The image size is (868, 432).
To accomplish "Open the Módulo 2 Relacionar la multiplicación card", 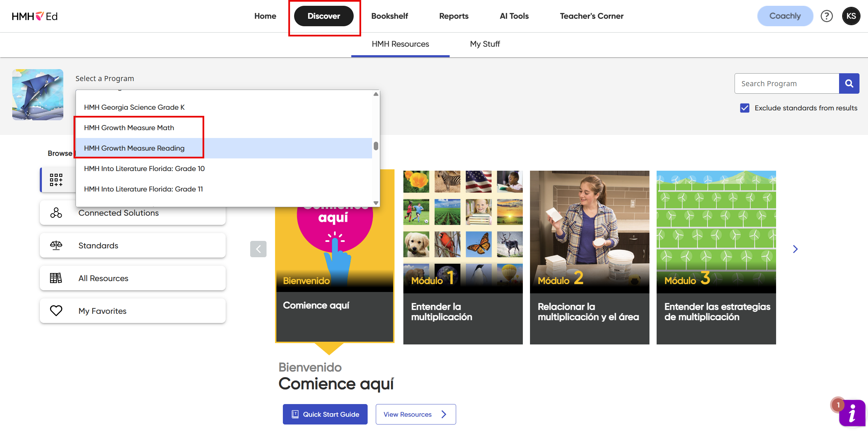I will pos(590,258).
